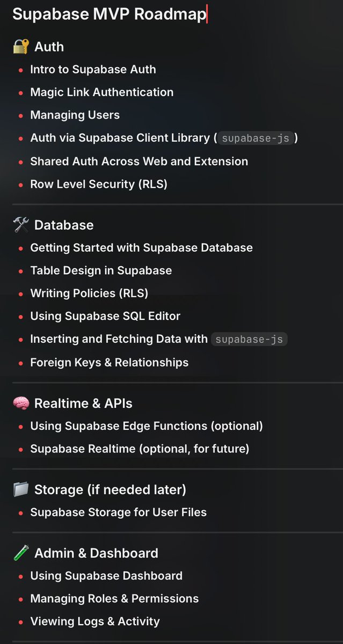This screenshot has height=644, width=343.
Task: Click 'Row Level Security (RLS)' item
Action: (99, 184)
